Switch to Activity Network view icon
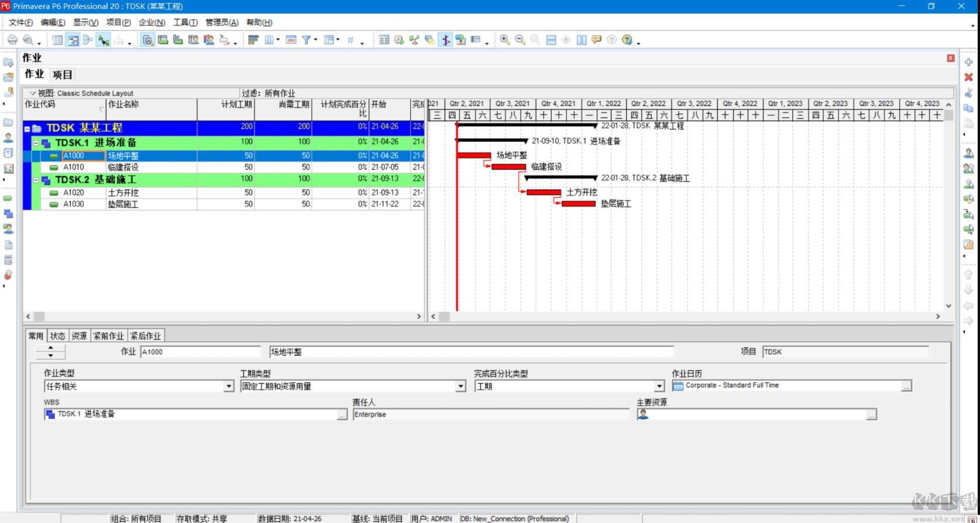 point(88,40)
